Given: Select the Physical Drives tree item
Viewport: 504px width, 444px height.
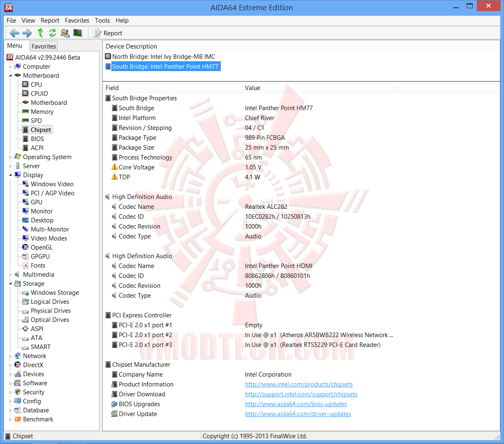Looking at the screenshot, I should 51,310.
